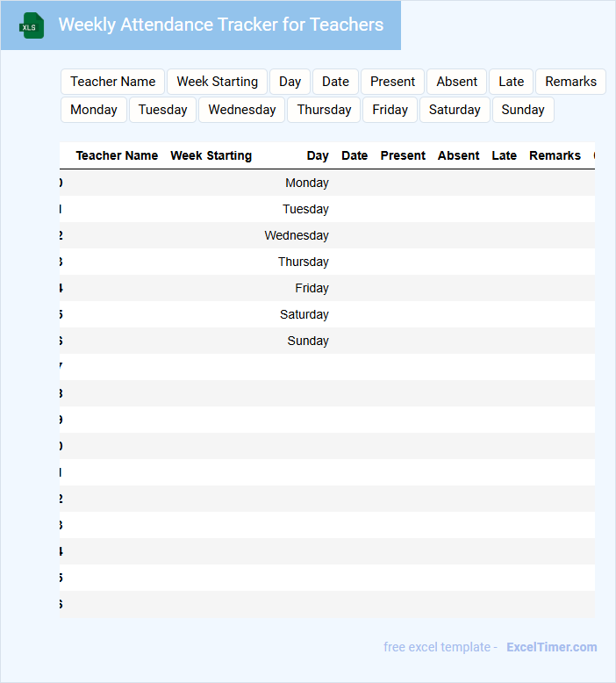This screenshot has height=683, width=616.
Task: Choose the Present tag button
Action: coord(392,82)
